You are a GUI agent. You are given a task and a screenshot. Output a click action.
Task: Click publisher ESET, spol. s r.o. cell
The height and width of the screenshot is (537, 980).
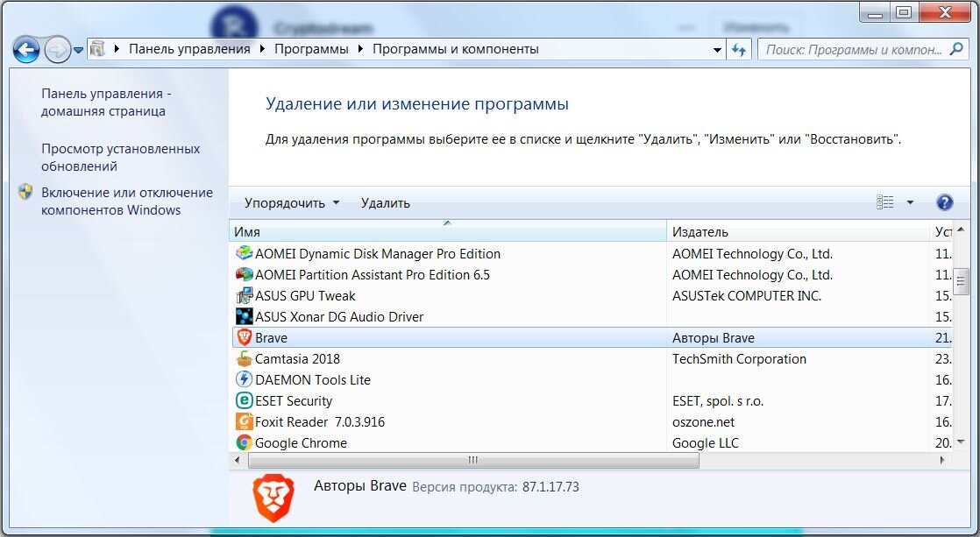click(x=718, y=401)
